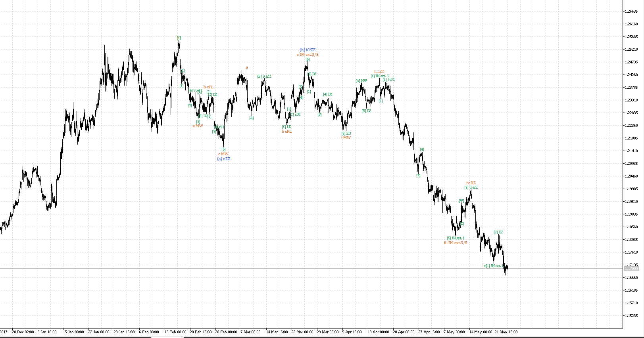Select the 1.18560 price value
Image resolution: width=644 pixels, height=338 pixels.
point(631,227)
